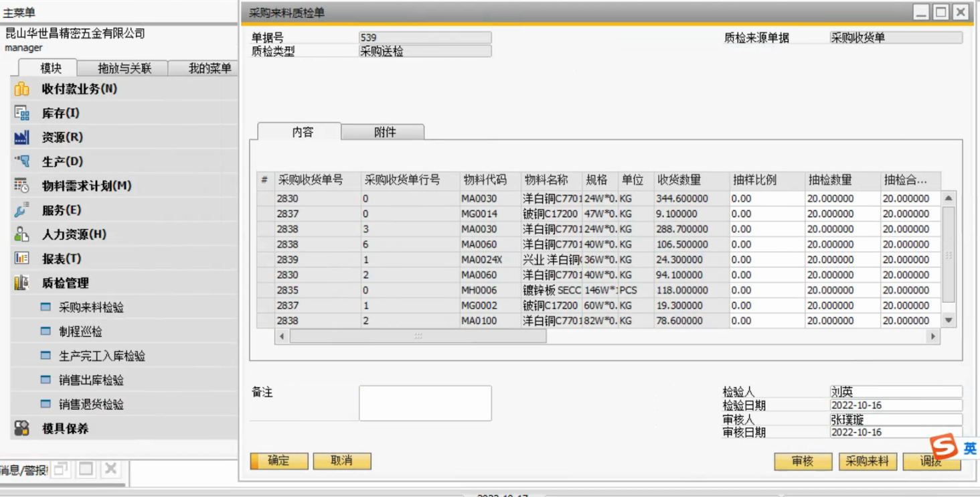The height and width of the screenshot is (497, 980).
Task: Click the 服务 service module icon
Action: point(22,210)
